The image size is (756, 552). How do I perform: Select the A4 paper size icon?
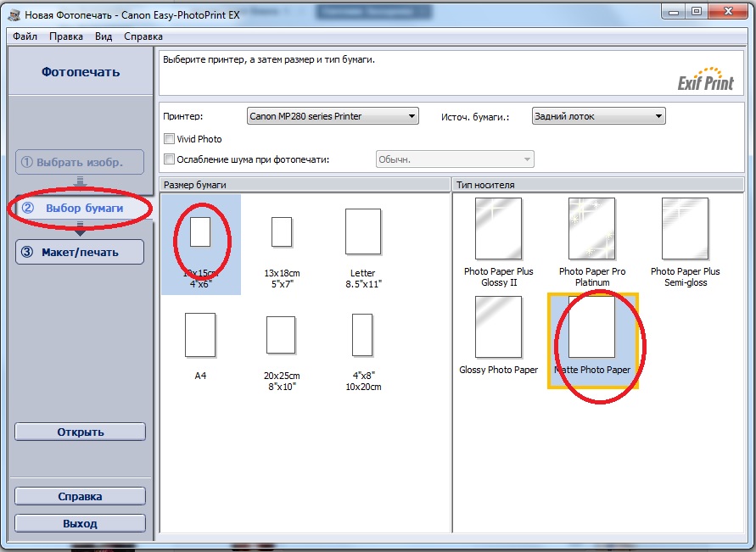200,335
